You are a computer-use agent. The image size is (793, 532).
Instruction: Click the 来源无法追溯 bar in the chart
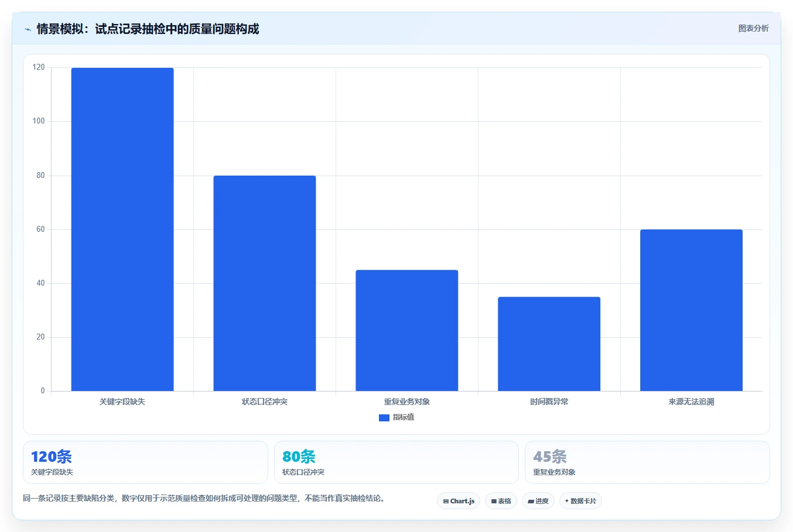[691, 310]
